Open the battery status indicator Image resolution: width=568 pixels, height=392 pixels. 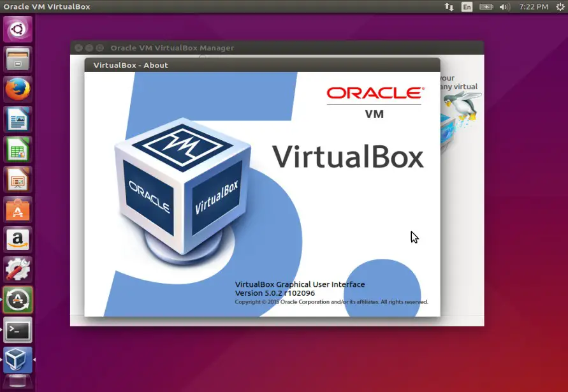click(x=486, y=7)
